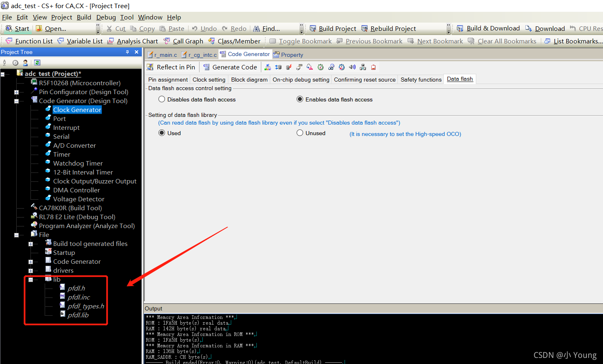This screenshot has height=364, width=603.
Task: Click the Open... toolbar button
Action: point(51,28)
